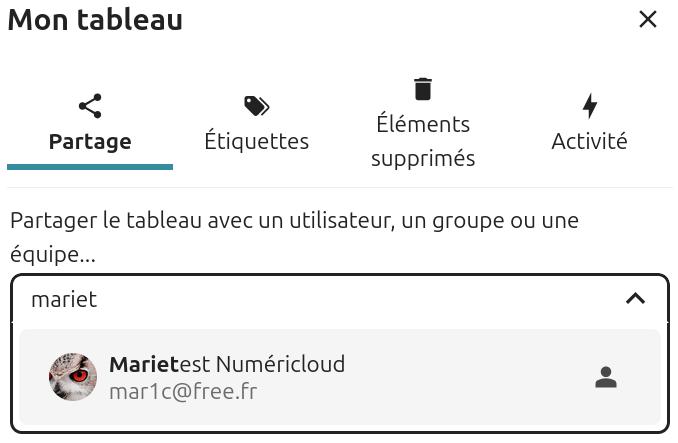View the Activité tab

tap(589, 141)
